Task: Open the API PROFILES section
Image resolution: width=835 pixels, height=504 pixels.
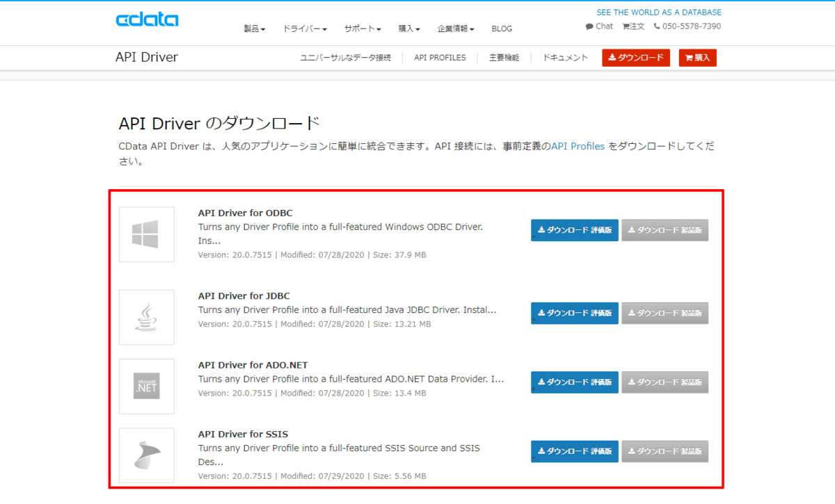Action: coord(440,58)
